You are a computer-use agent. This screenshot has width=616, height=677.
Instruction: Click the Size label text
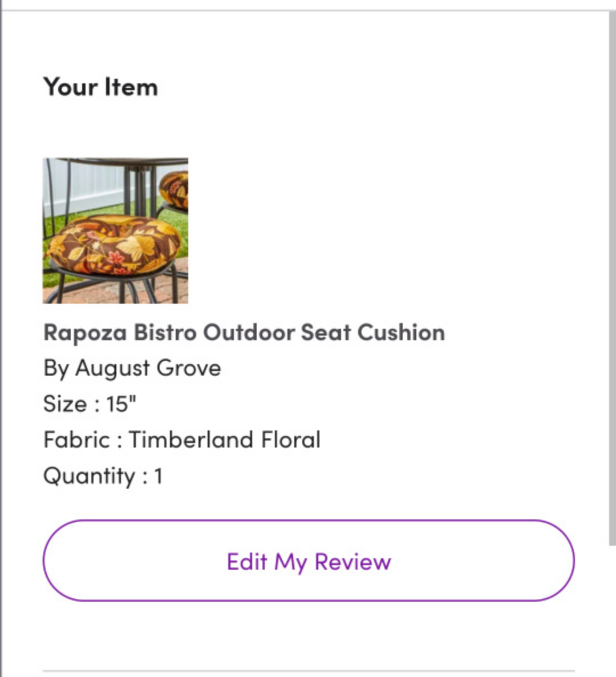(65, 404)
